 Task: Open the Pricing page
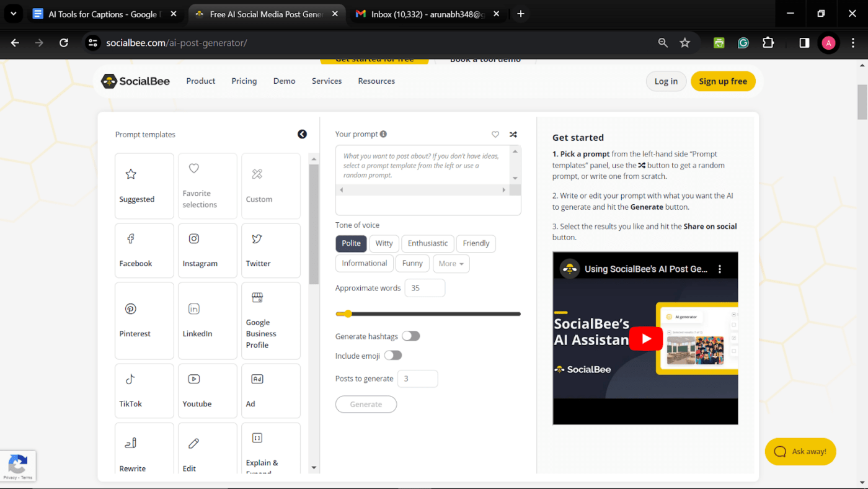pos(244,81)
